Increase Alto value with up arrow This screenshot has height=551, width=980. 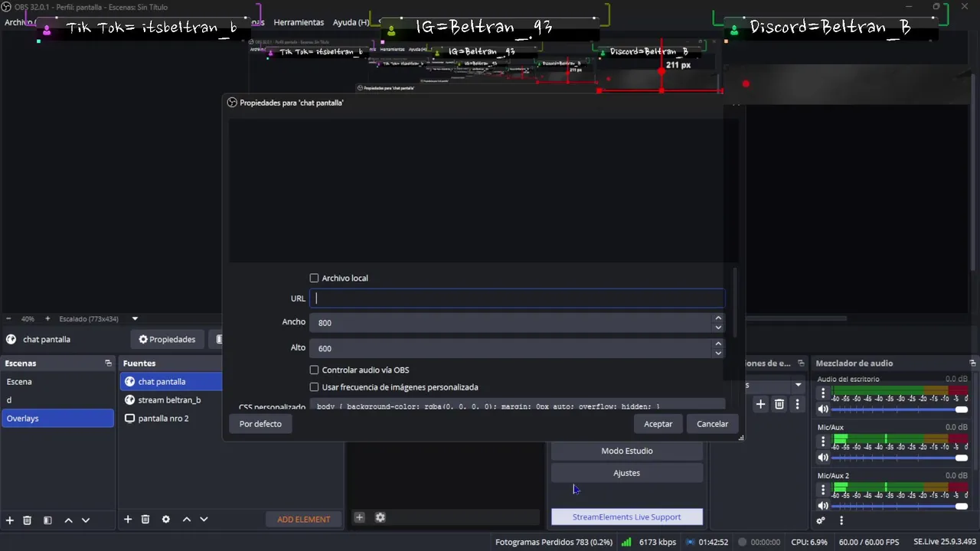coord(718,344)
